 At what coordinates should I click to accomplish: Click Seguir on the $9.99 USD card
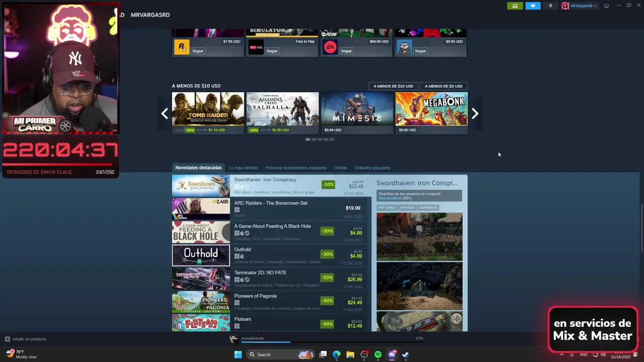pyautogui.click(x=421, y=51)
